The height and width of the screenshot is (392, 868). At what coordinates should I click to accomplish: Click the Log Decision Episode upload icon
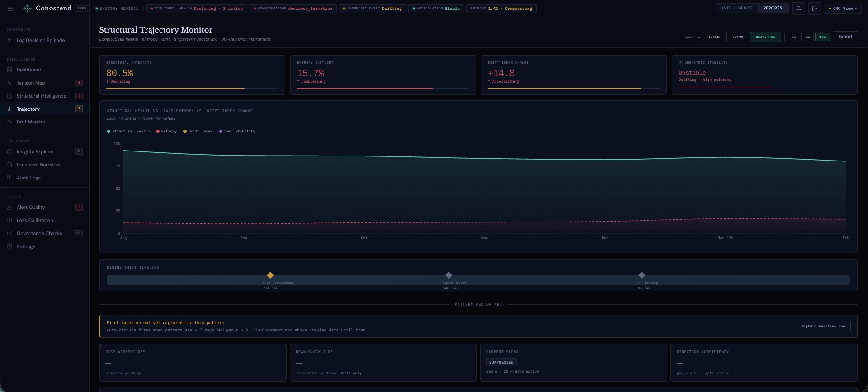pos(9,41)
